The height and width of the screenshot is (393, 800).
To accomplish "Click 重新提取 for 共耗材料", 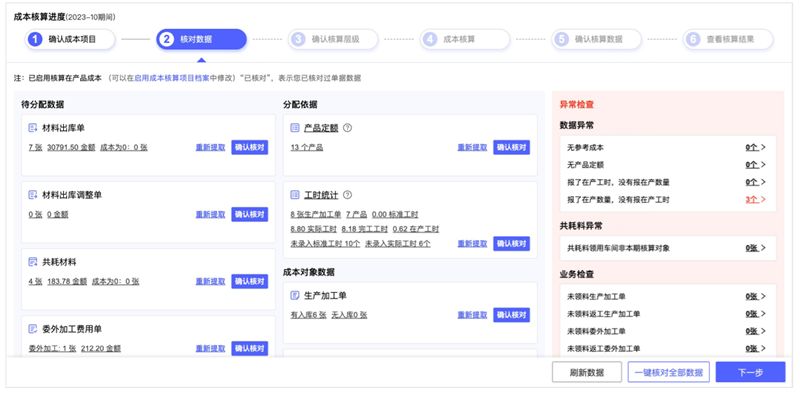I will pyautogui.click(x=210, y=281).
